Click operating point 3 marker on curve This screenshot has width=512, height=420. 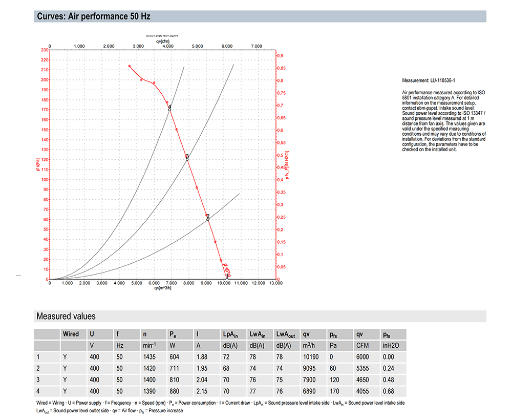point(187,159)
